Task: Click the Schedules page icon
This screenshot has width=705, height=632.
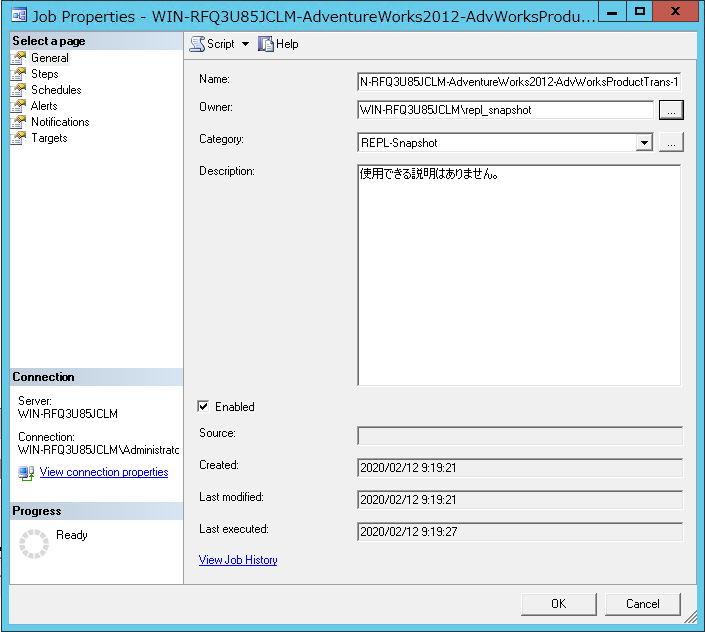Action: [18, 90]
